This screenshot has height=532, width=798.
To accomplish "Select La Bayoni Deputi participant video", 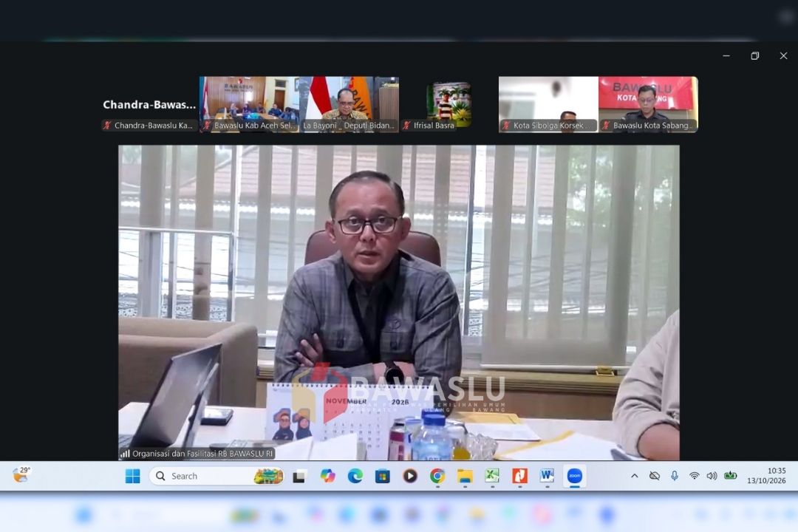I will pyautogui.click(x=349, y=105).
